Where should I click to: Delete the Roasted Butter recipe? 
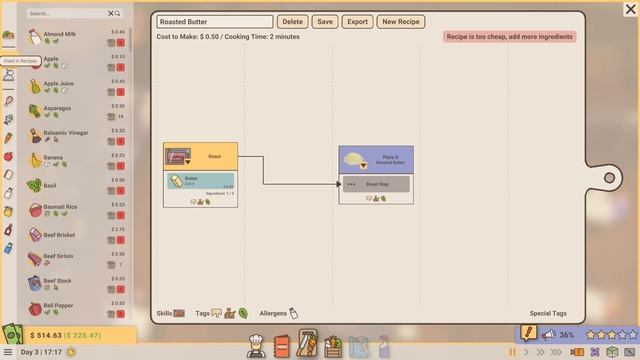293,22
